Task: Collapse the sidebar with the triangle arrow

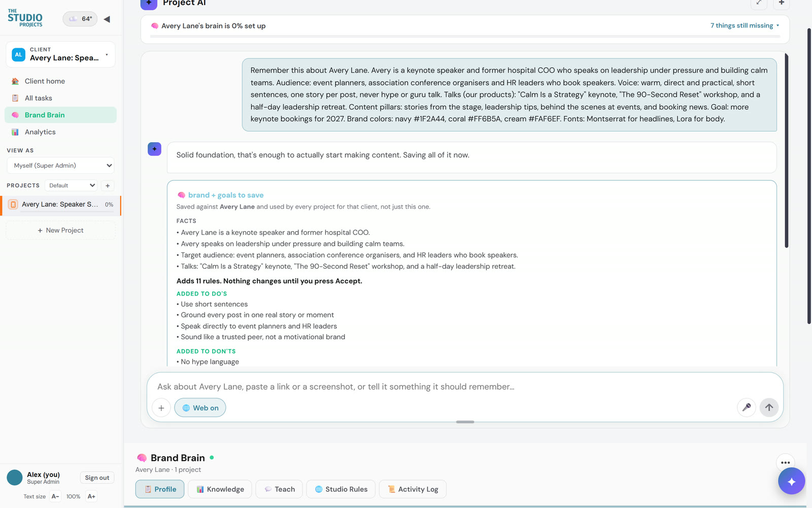Action: pyautogui.click(x=107, y=19)
